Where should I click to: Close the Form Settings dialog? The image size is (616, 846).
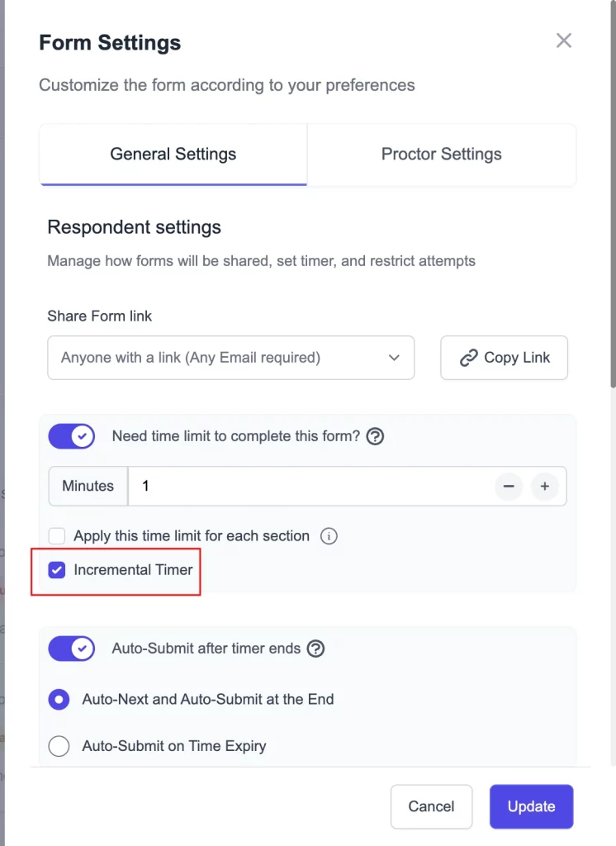564,40
